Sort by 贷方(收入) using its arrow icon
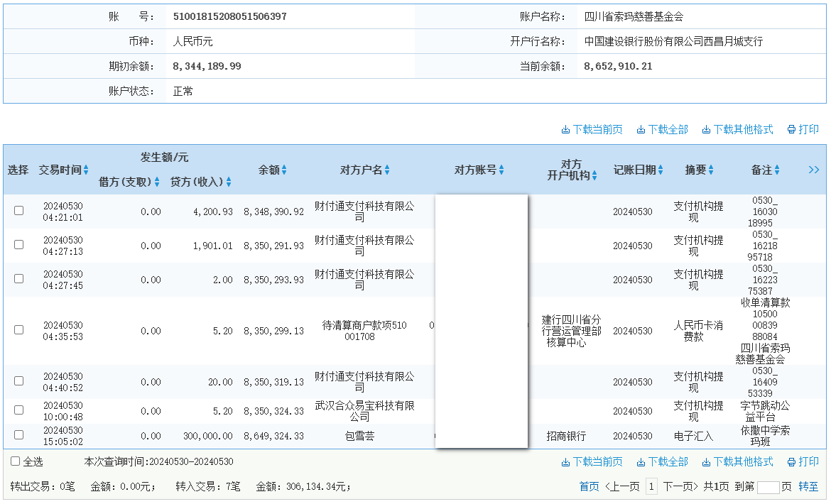Viewport: 831px width, 504px height. click(x=229, y=182)
